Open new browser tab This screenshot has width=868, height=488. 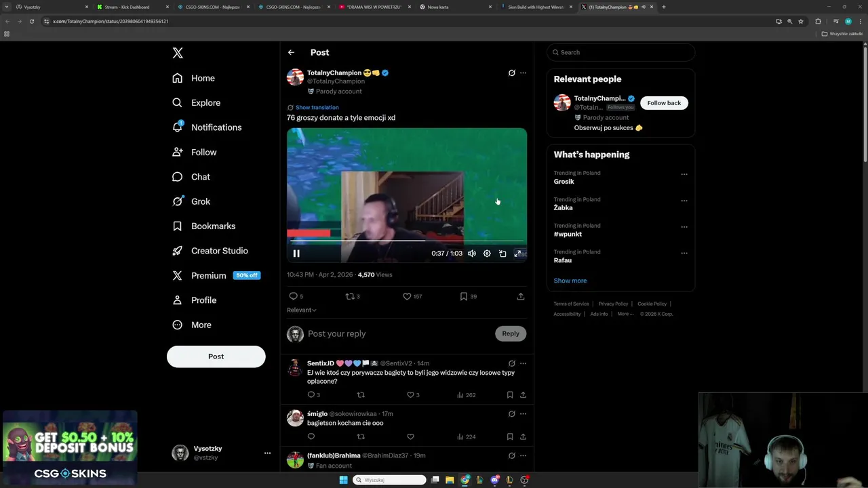(x=663, y=7)
